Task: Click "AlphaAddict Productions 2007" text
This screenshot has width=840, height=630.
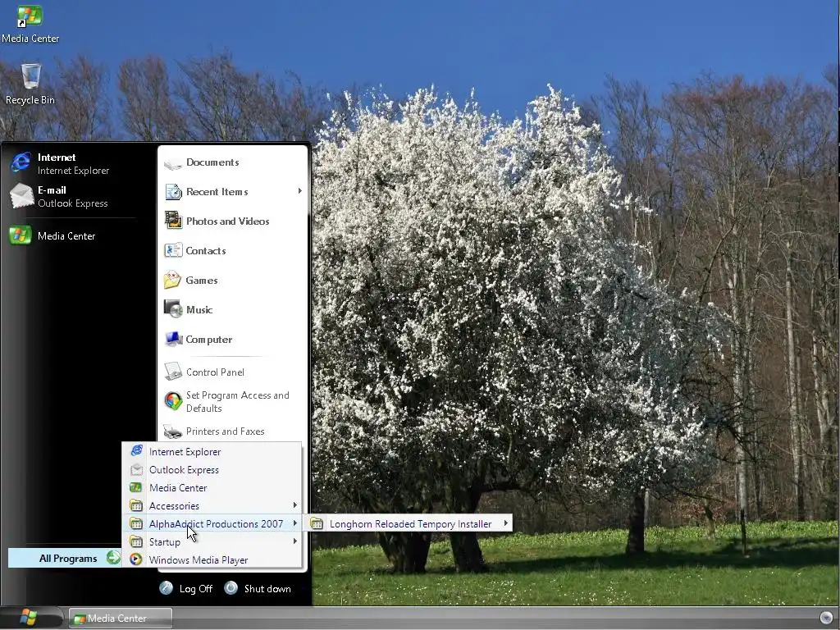Action: [216, 524]
